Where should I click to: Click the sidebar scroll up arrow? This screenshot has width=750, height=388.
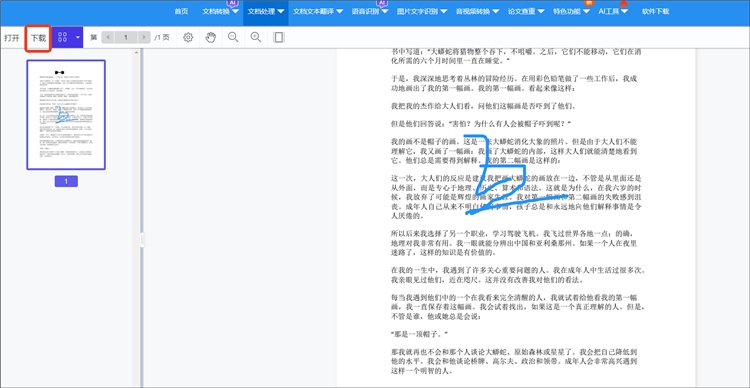coord(136,52)
